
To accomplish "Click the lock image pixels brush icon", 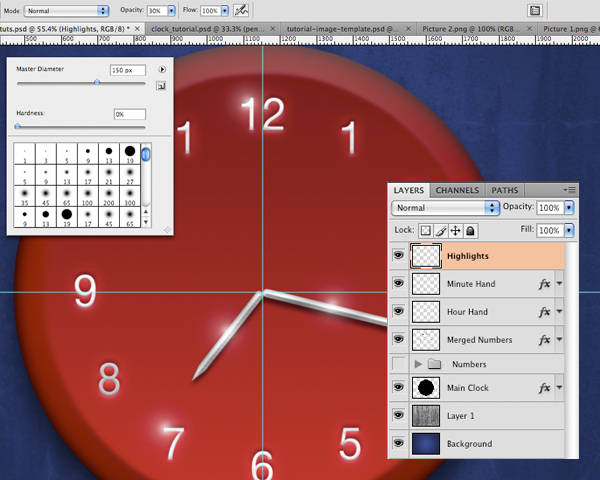I will pyautogui.click(x=440, y=230).
